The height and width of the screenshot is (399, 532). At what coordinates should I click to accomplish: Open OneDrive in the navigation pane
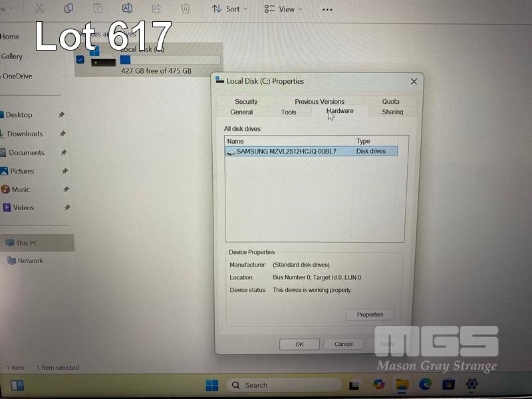pyautogui.click(x=16, y=76)
